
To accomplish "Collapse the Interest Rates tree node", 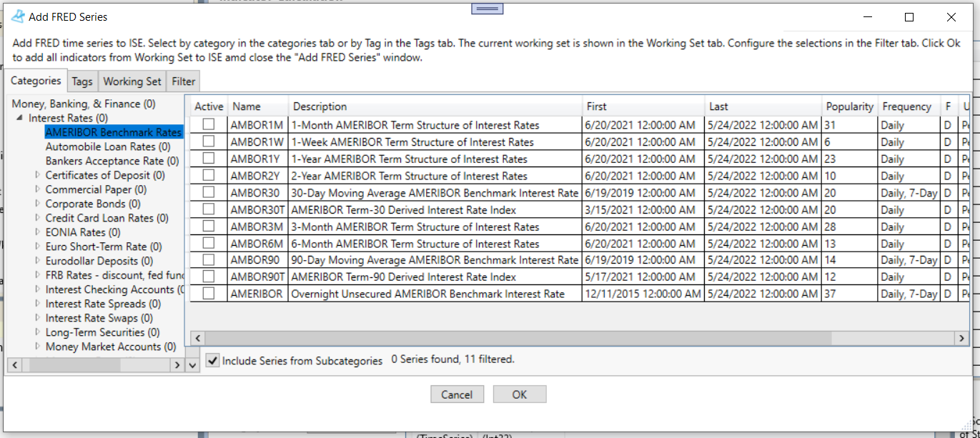I will tap(20, 118).
